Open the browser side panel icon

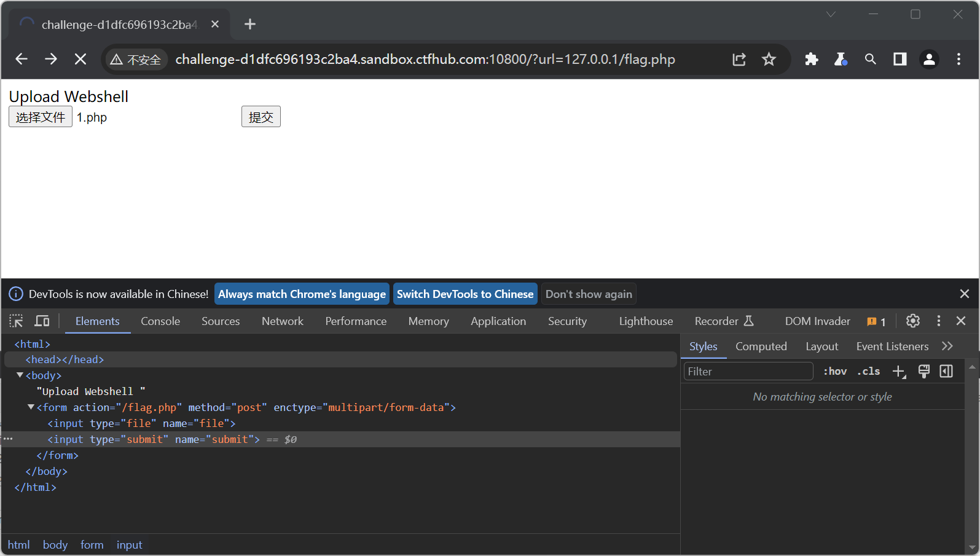pos(900,60)
